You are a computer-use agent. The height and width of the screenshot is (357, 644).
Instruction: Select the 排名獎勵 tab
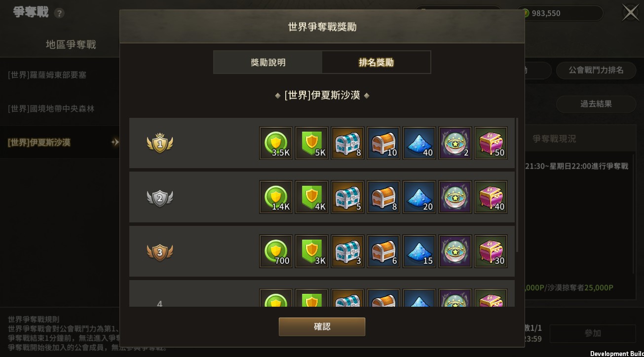click(x=376, y=63)
